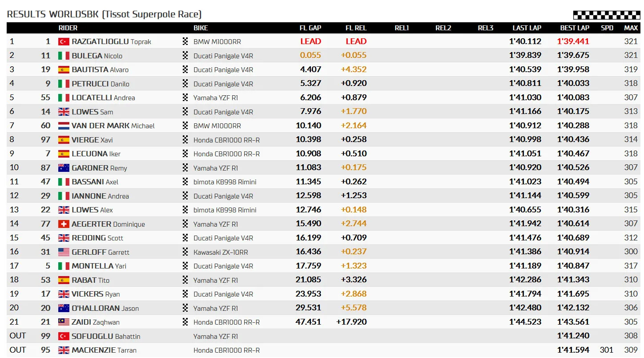Image resolution: width=644 pixels, height=358 pixels.
Task: Select Mackenzie's best lap 1'41.594
Action: coord(573,350)
